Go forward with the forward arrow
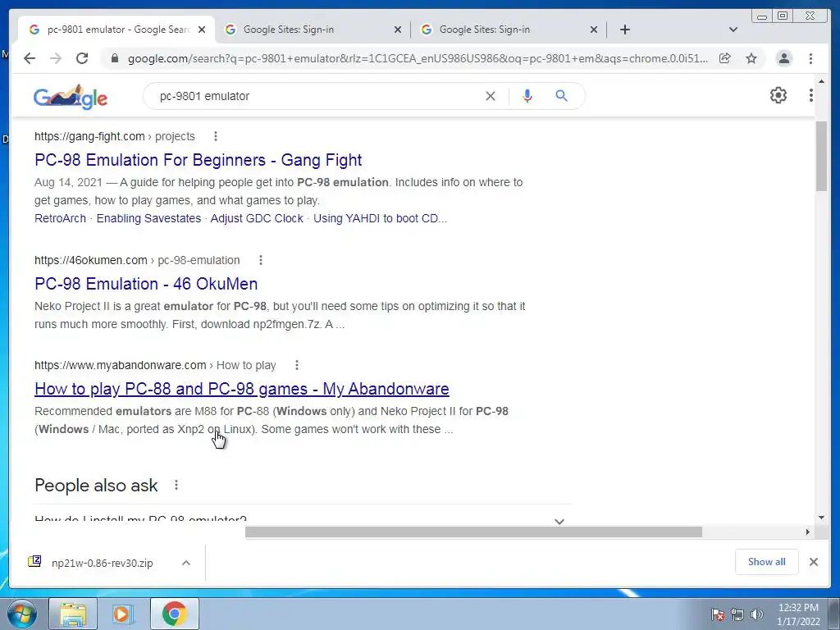 pos(56,58)
